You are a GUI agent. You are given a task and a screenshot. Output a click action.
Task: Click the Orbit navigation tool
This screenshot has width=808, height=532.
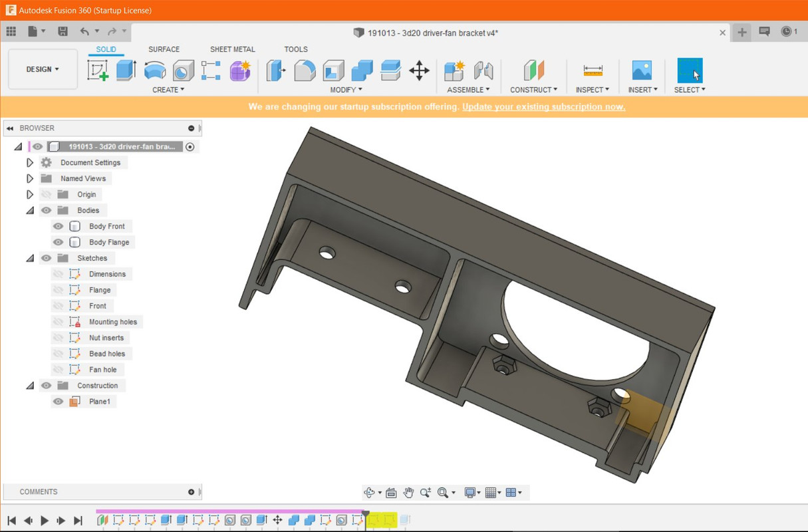[x=369, y=493]
